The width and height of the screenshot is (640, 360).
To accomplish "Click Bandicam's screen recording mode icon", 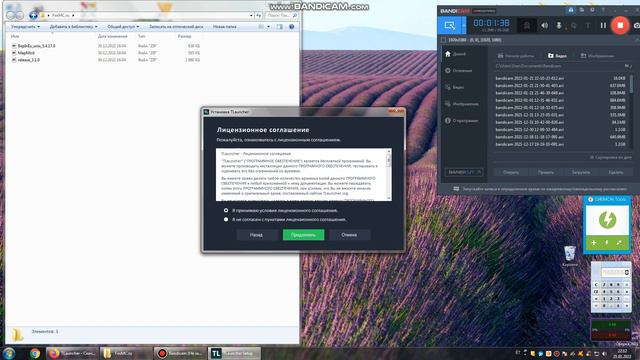I will 449,25.
